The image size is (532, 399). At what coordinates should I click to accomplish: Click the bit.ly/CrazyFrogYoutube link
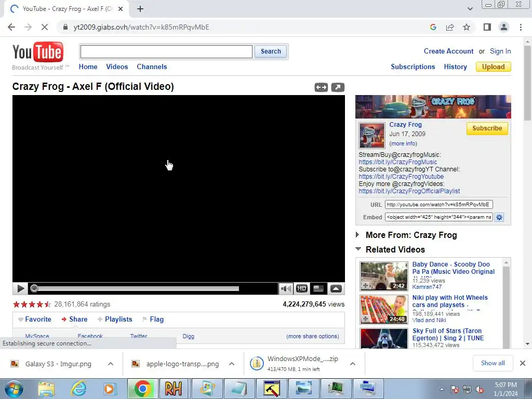401,177
